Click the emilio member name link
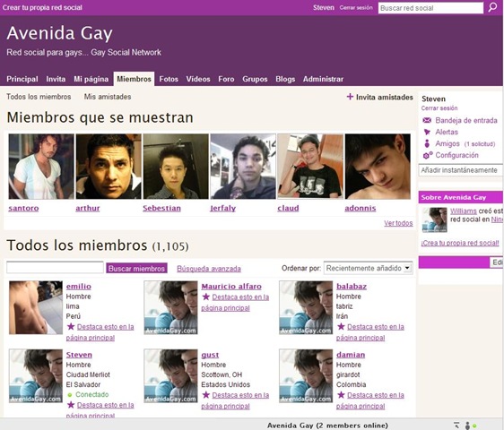Viewport: 504px width, 430px height. click(79, 286)
